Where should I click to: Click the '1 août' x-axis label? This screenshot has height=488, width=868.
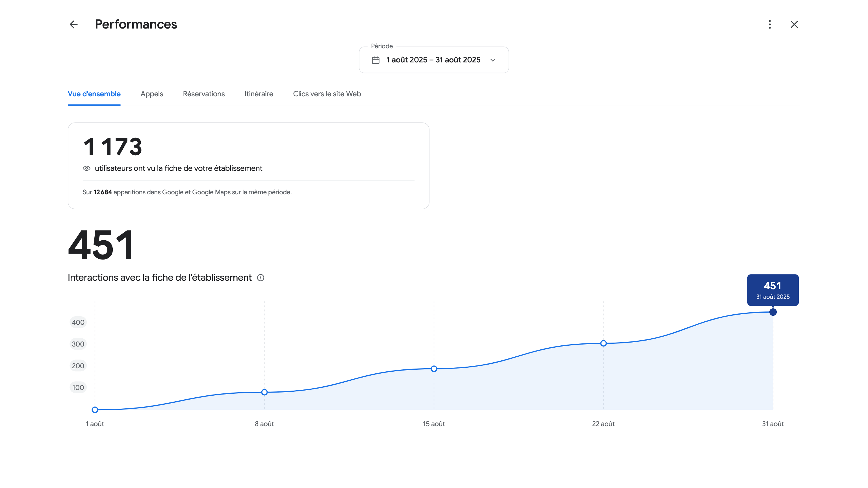pyautogui.click(x=95, y=424)
